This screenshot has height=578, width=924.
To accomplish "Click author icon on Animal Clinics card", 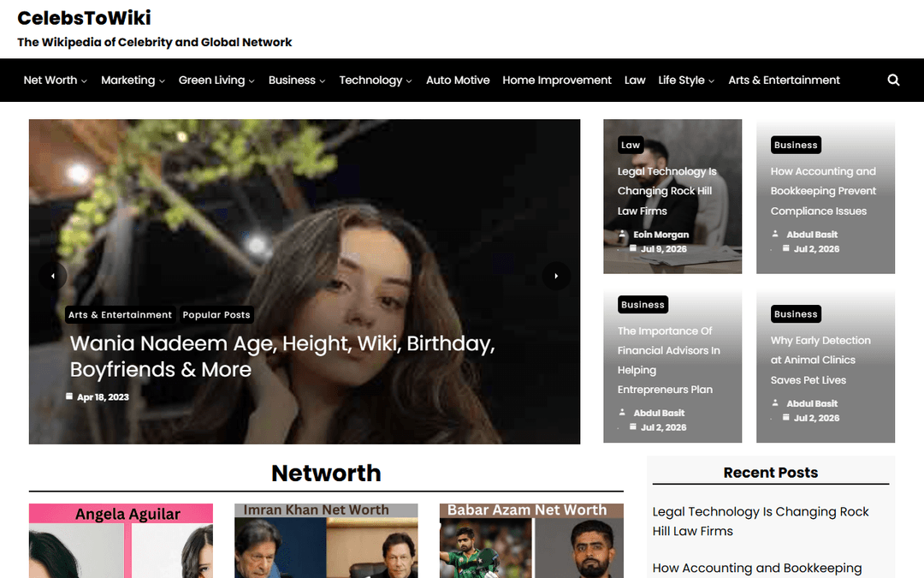I will point(775,402).
